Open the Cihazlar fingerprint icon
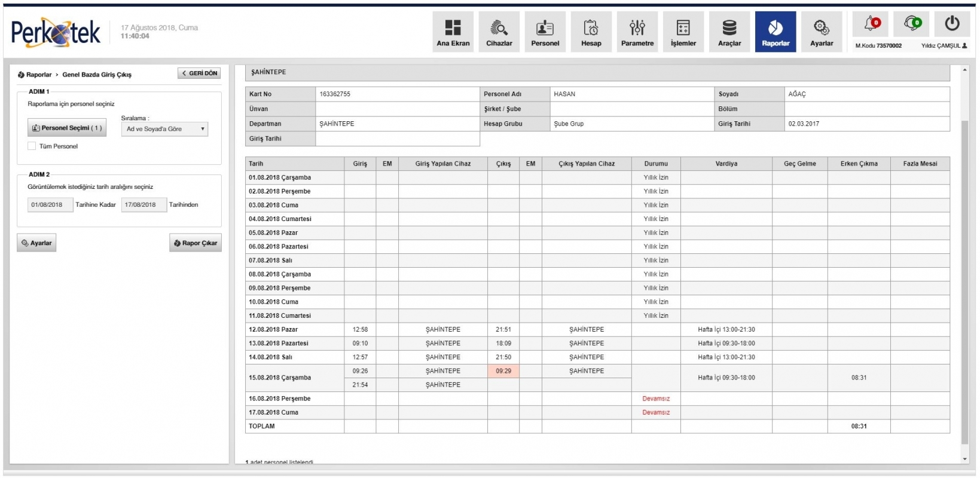The height and width of the screenshot is (478, 980). (x=499, y=32)
